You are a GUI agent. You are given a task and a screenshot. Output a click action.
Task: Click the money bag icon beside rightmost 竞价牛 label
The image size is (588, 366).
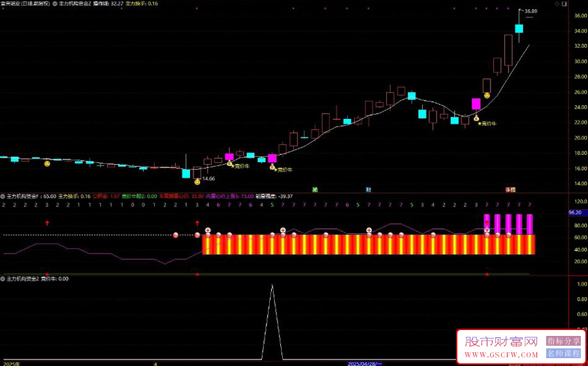tap(476, 118)
